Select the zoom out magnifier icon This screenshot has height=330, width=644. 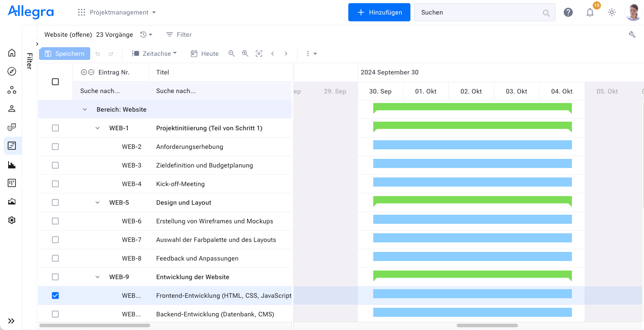pos(232,53)
